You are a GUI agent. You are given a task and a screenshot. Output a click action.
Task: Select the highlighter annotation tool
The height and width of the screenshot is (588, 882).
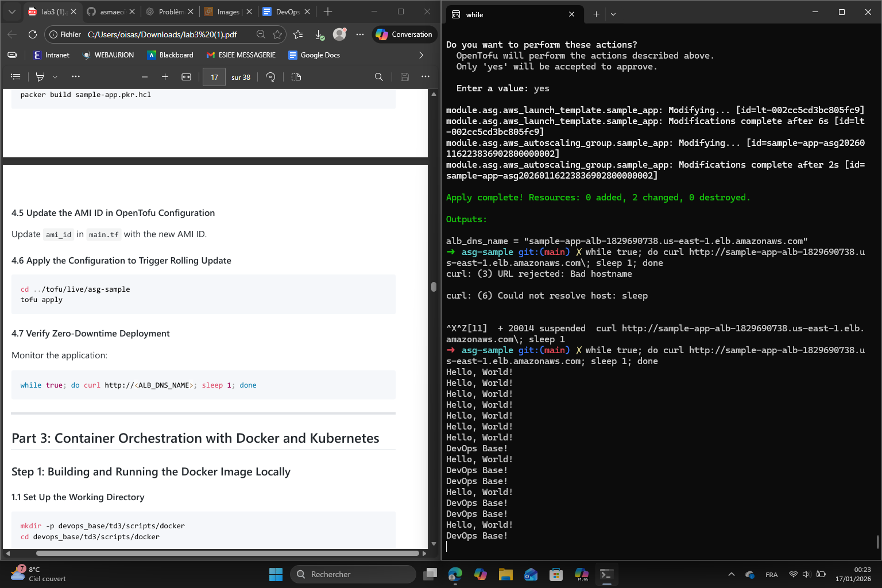(40, 76)
